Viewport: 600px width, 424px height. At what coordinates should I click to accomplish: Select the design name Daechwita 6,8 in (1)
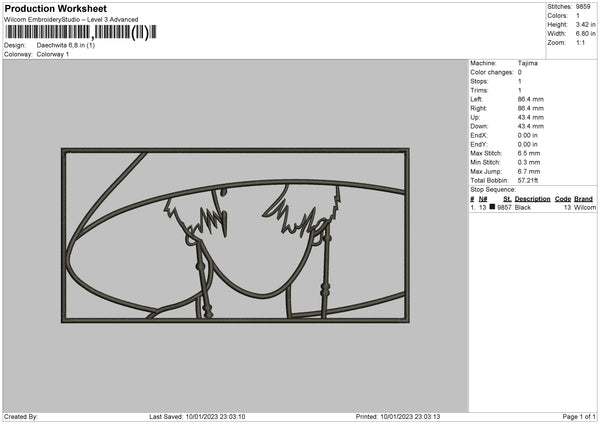[x=66, y=45]
